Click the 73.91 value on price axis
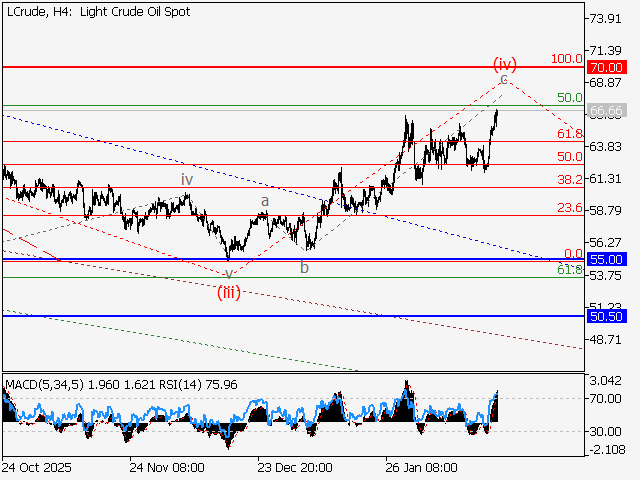The width and height of the screenshot is (640, 480). 610,19
